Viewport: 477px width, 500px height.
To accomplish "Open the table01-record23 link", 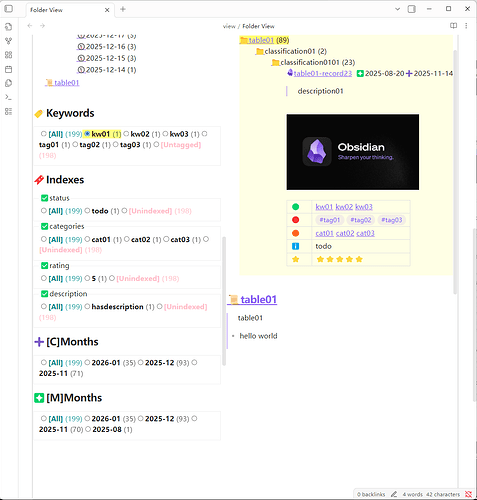I will click(x=323, y=73).
